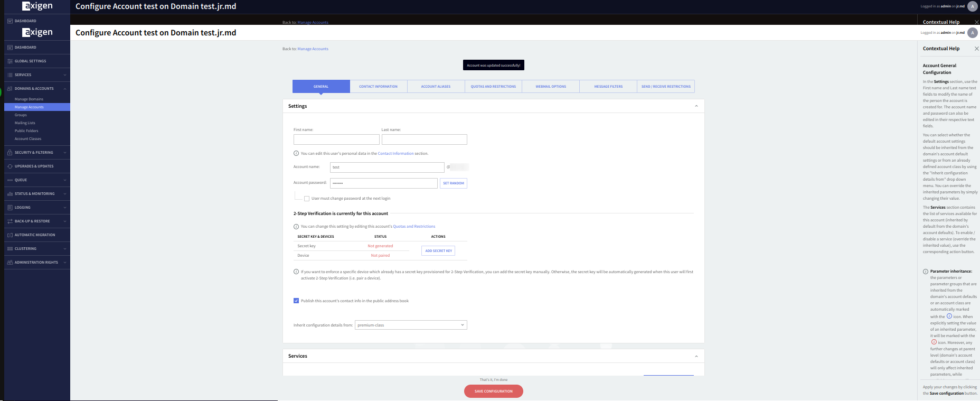Click the Global Settings sidebar icon

(x=10, y=61)
